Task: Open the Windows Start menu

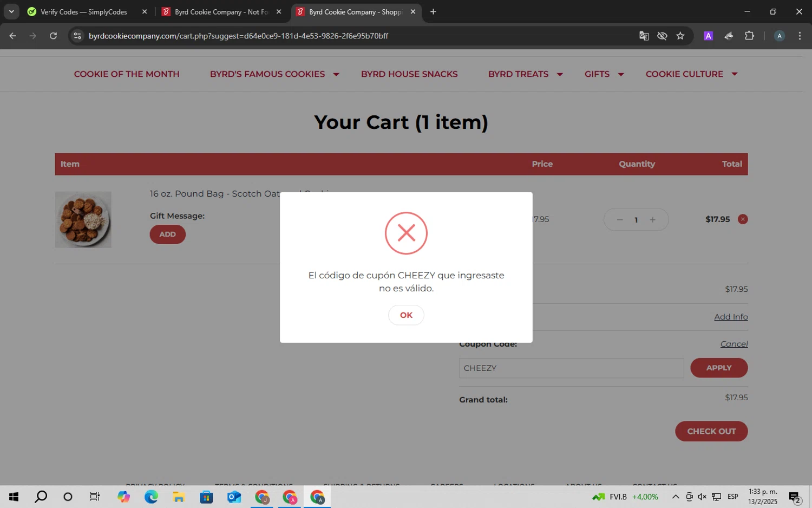Action: 14,497
